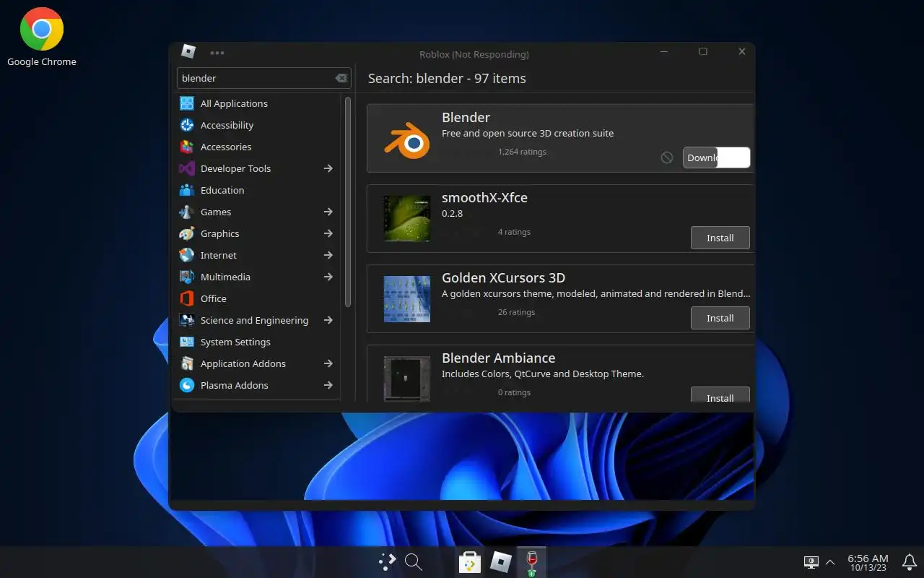Cancel the Blender download
This screenshot has height=578, width=924.
pyautogui.click(x=667, y=158)
